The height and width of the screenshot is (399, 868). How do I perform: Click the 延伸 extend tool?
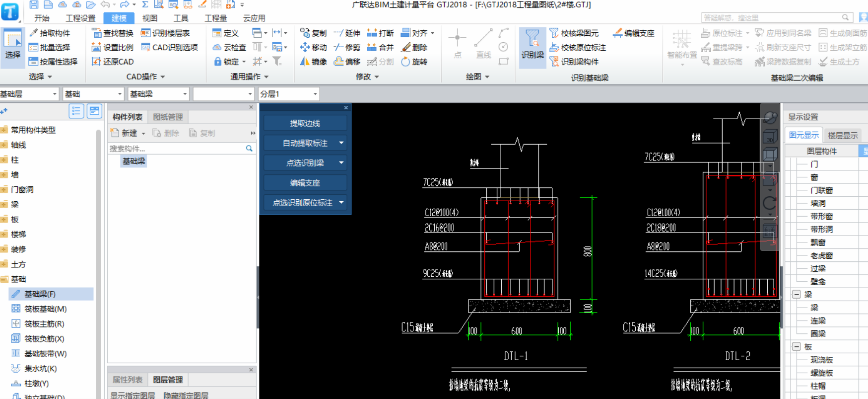coord(347,33)
